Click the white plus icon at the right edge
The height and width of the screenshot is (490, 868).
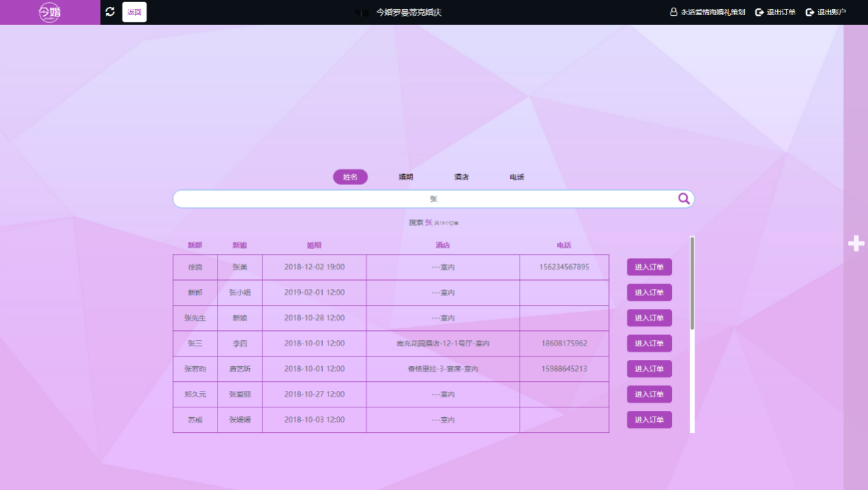tap(856, 243)
